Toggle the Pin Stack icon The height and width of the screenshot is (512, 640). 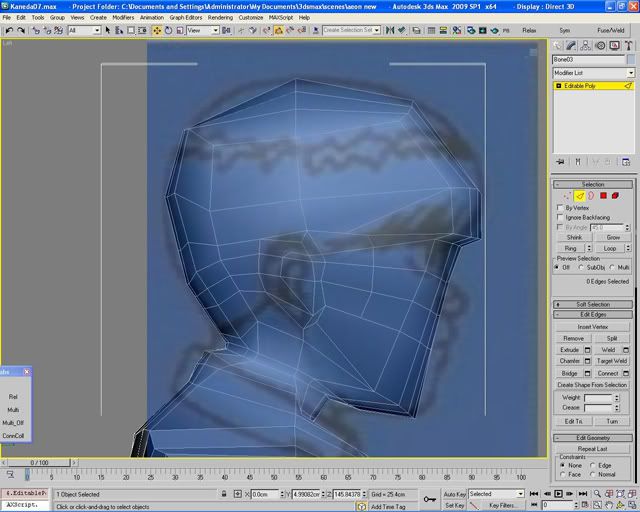point(560,162)
